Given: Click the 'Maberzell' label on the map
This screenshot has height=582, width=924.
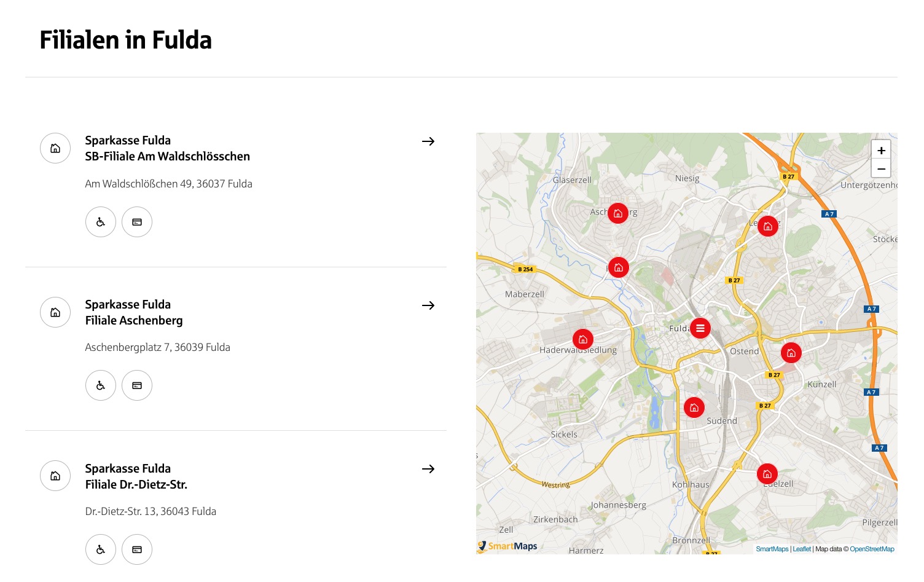Looking at the screenshot, I should click(525, 294).
